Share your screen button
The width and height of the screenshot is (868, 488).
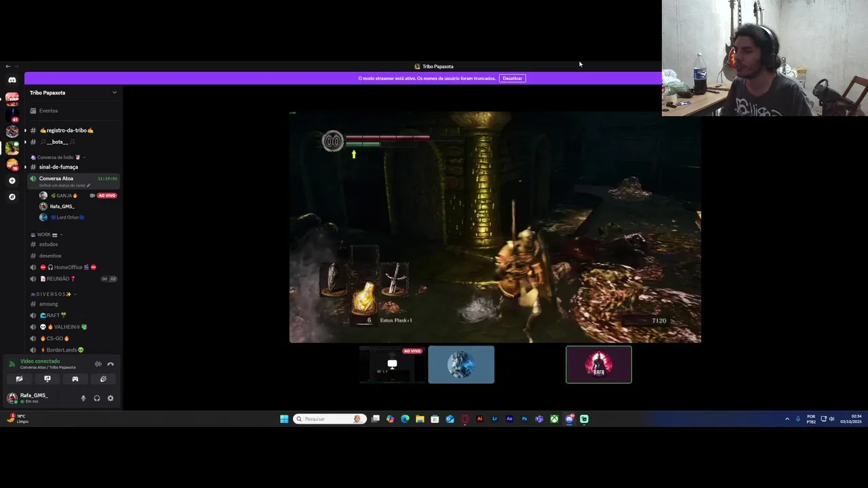[47, 379]
